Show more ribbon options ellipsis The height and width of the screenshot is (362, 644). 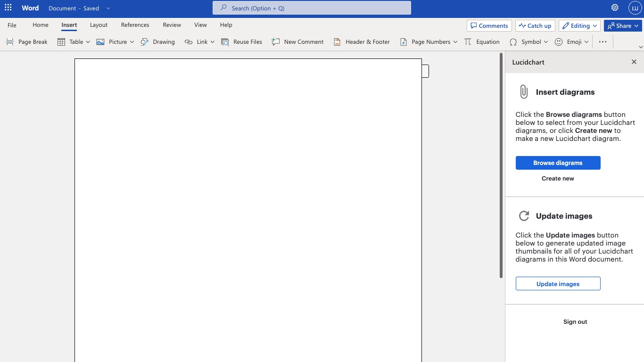(603, 42)
